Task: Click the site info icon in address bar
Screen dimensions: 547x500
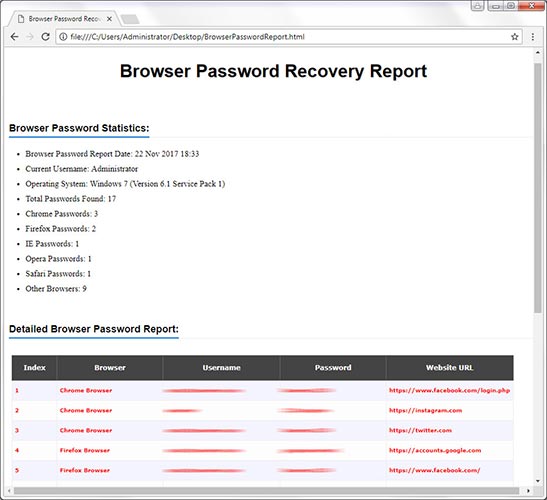Action: 63,37
